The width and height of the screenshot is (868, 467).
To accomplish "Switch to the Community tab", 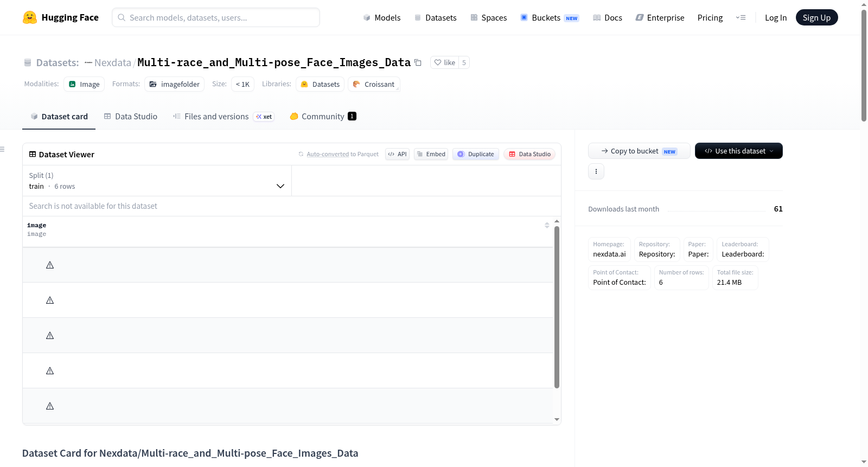I will click(x=323, y=116).
